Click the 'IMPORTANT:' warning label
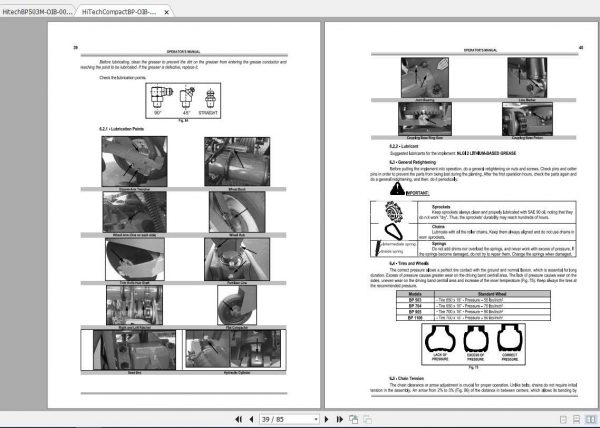This screenshot has width=600, height=428. [x=417, y=193]
